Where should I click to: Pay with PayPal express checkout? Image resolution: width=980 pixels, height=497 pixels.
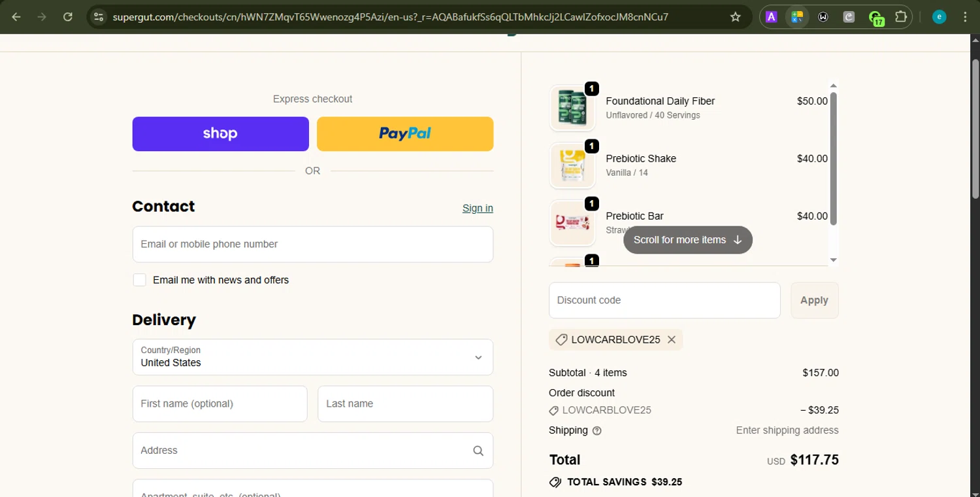click(x=405, y=134)
